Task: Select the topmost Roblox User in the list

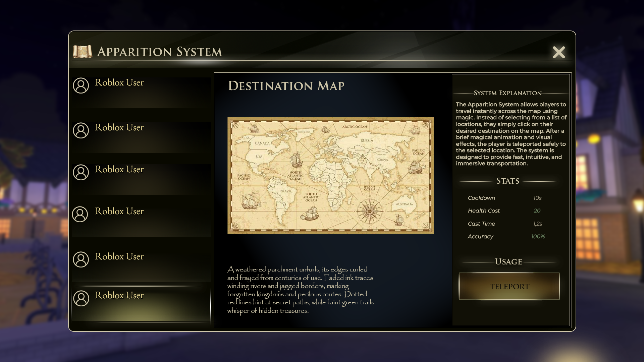Action: click(141, 93)
